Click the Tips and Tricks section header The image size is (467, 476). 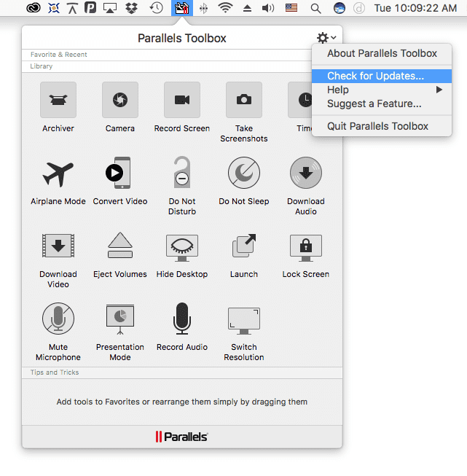coord(182,372)
